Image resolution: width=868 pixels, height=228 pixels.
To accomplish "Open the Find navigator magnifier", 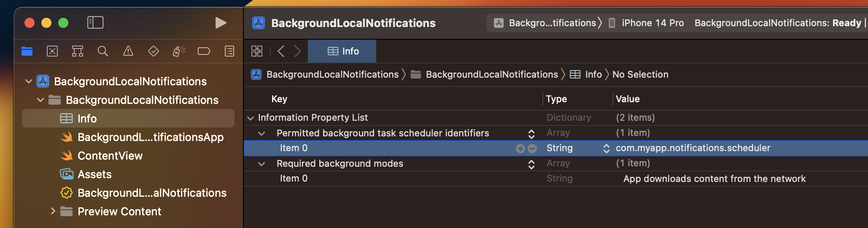I will point(103,51).
